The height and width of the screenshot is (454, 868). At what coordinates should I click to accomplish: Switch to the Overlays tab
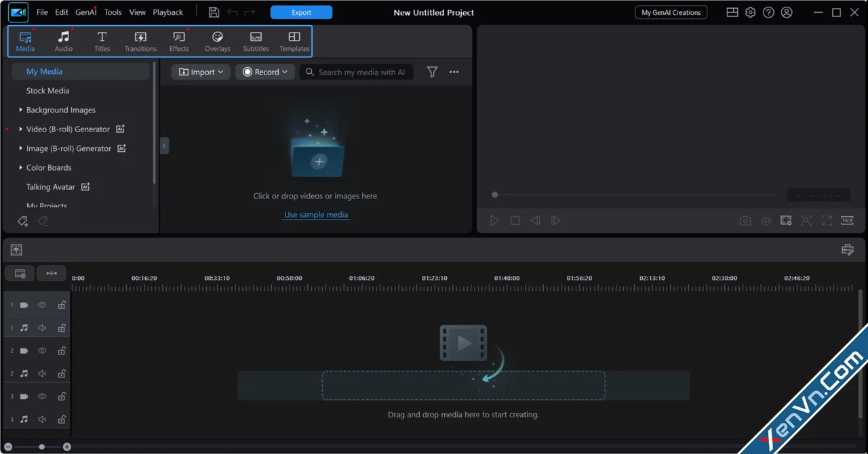click(218, 41)
